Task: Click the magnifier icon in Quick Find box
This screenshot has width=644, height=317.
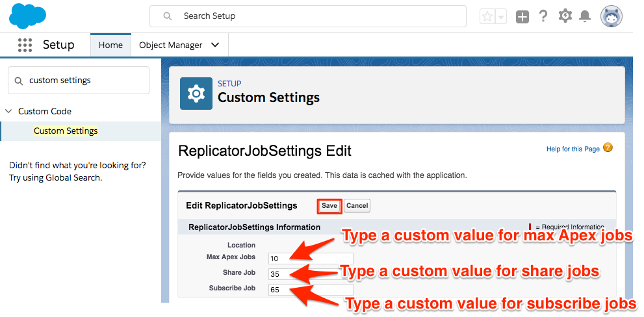Action: 18,81
